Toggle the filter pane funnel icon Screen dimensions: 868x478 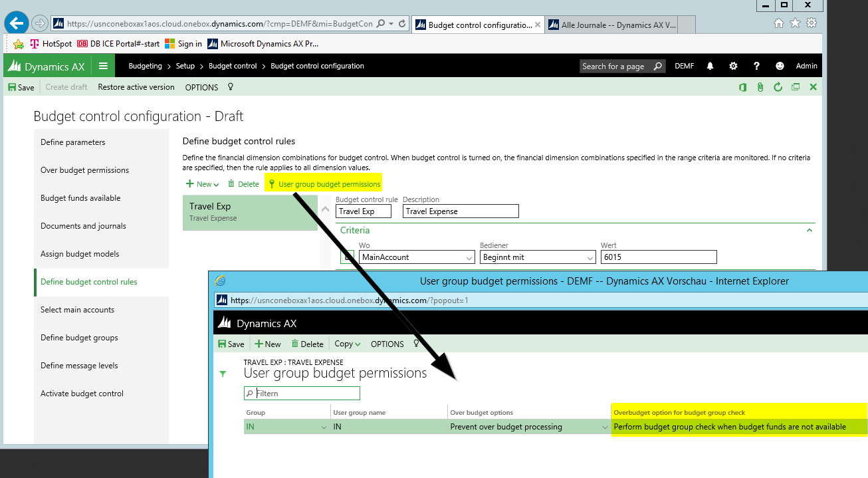tap(223, 374)
